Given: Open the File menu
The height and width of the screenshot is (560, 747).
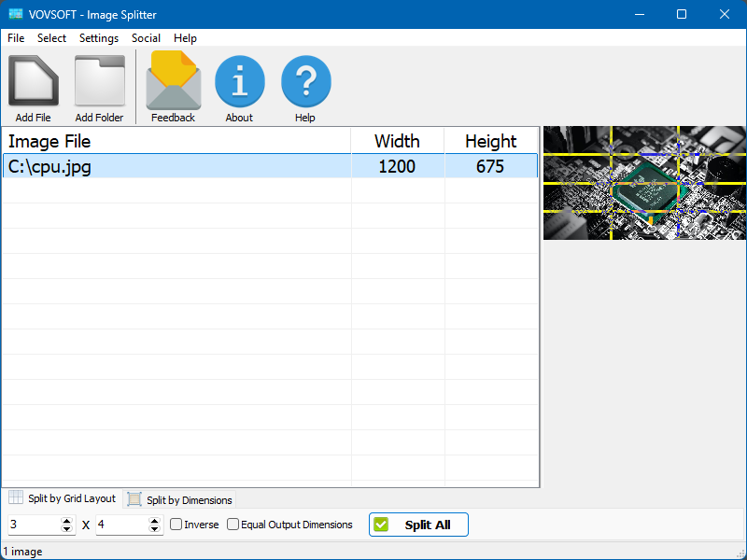Looking at the screenshot, I should pos(15,38).
